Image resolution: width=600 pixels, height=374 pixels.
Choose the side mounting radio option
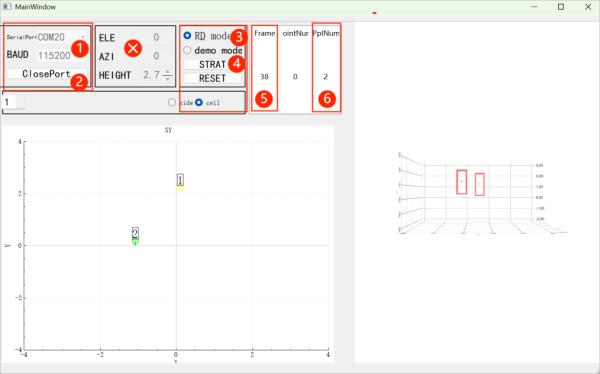click(x=172, y=102)
